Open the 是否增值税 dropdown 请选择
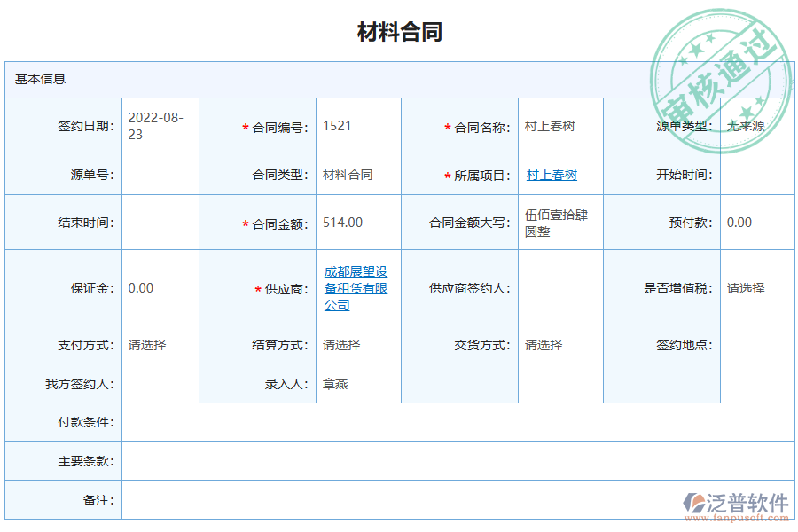Screen dimensions: 798x532 748,287
